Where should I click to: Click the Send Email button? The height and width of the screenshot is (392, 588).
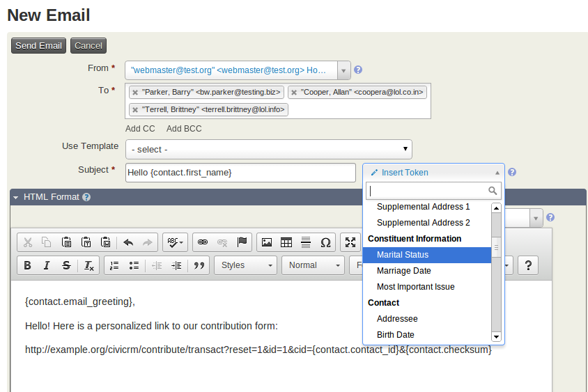coord(39,46)
